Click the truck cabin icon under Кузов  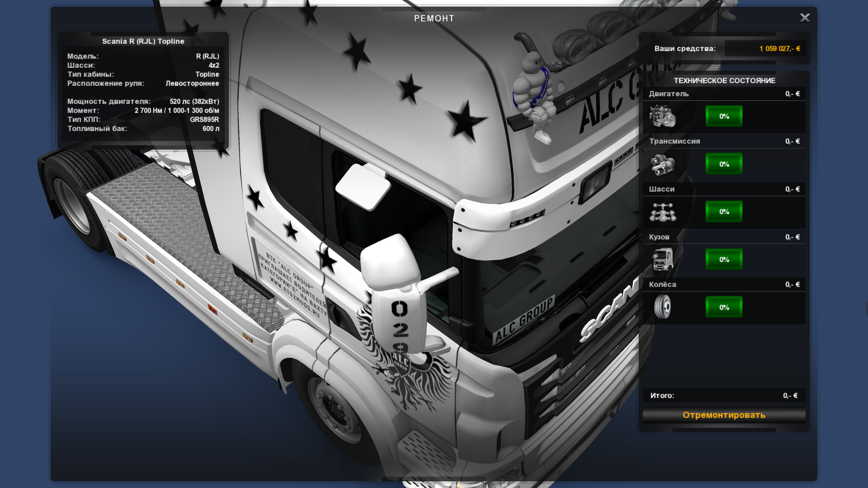[662, 260]
